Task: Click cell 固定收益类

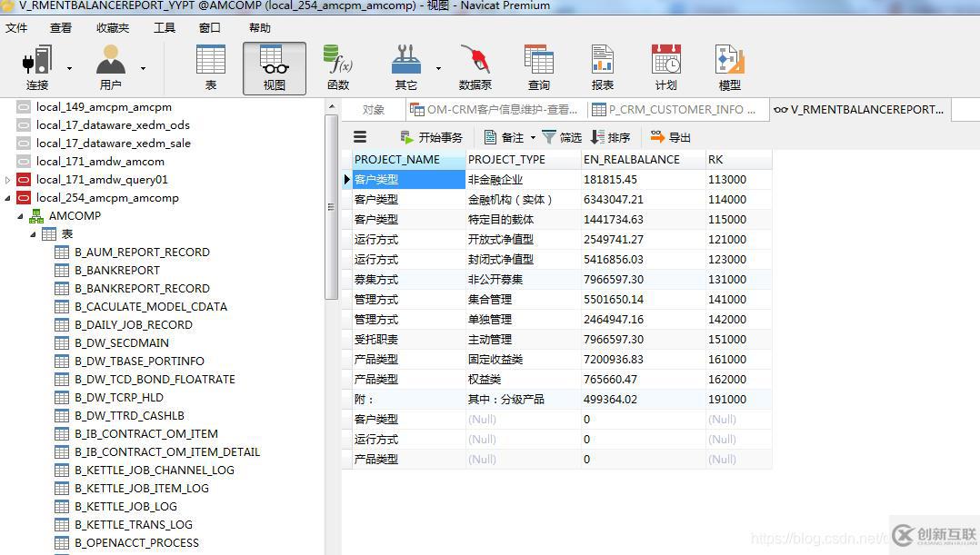Action: (x=523, y=360)
